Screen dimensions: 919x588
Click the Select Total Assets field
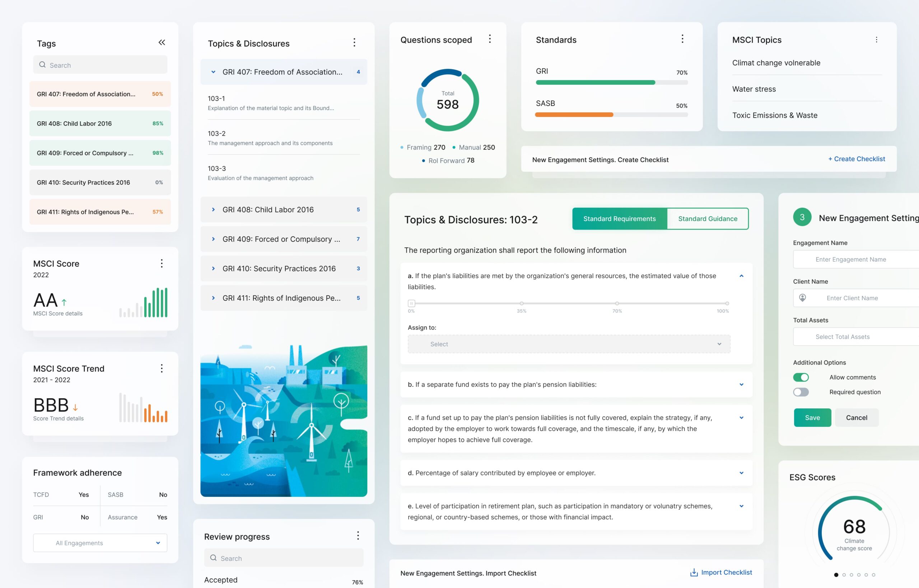coord(856,337)
